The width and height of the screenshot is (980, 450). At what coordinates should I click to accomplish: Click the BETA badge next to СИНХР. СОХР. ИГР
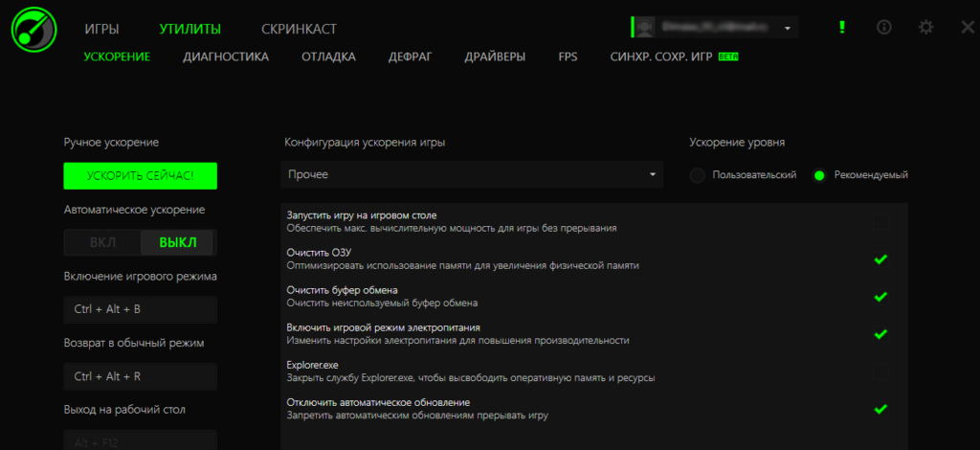pos(728,56)
